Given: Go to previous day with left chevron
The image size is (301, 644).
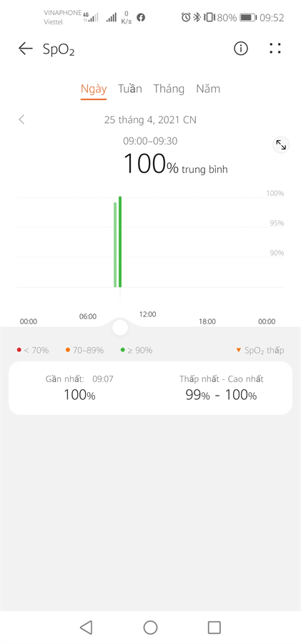Looking at the screenshot, I should click(x=21, y=119).
